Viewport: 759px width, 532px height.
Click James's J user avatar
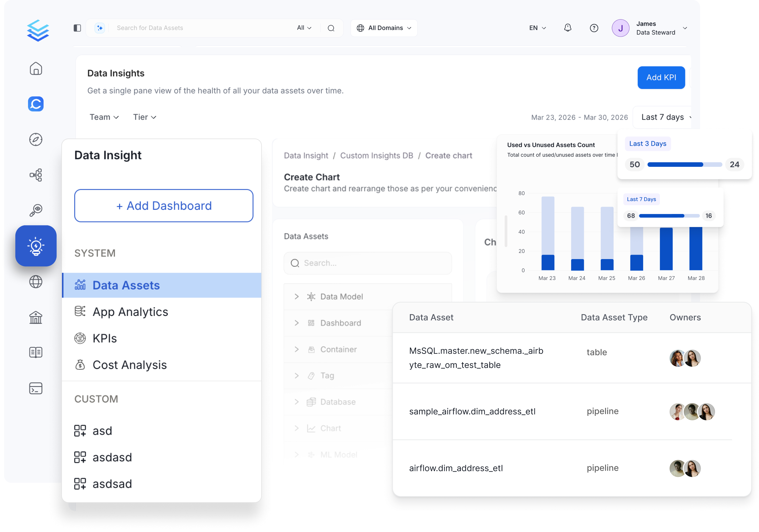[620, 28]
